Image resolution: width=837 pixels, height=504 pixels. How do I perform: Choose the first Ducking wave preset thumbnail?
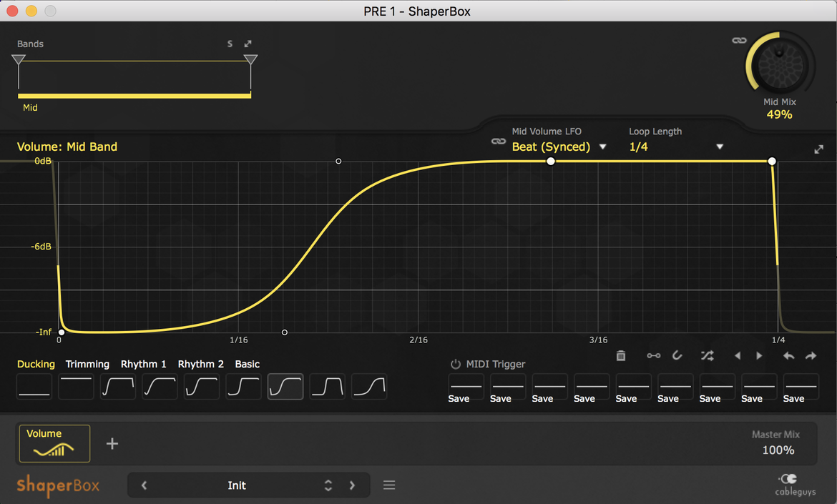coord(34,387)
